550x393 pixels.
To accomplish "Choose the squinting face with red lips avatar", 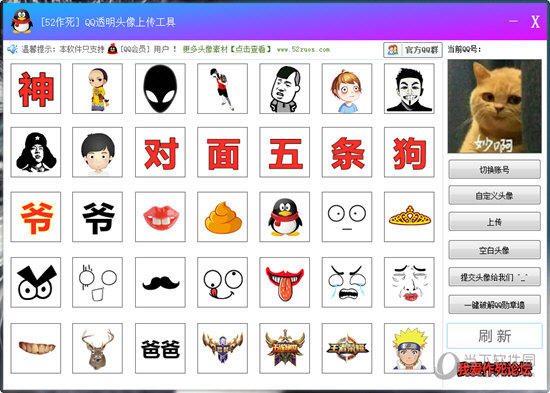I will coord(409,282).
